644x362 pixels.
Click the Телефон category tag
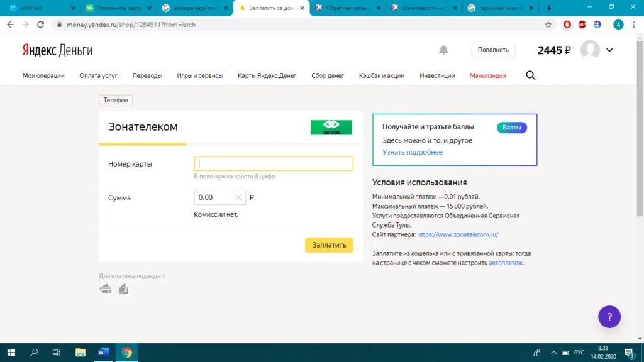coord(116,100)
